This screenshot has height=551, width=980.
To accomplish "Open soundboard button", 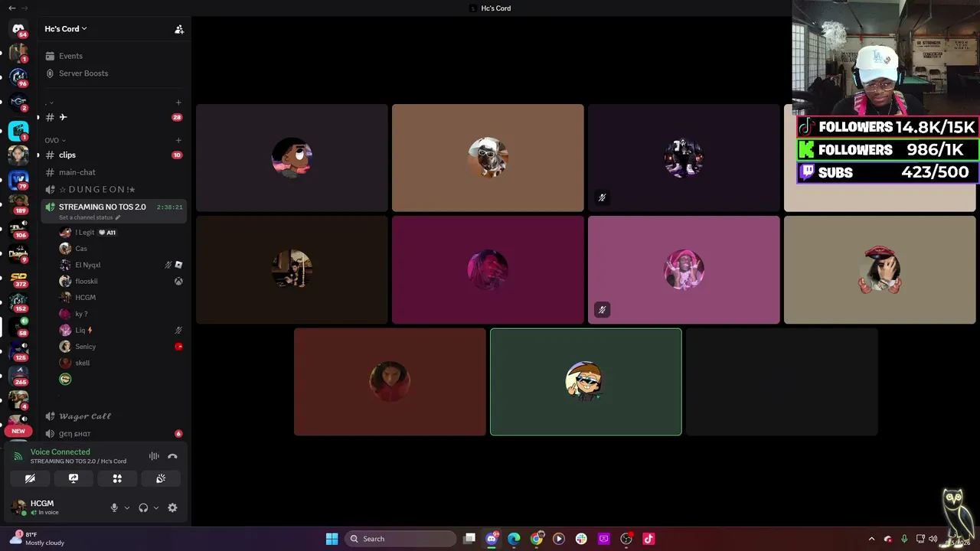I will click(161, 478).
